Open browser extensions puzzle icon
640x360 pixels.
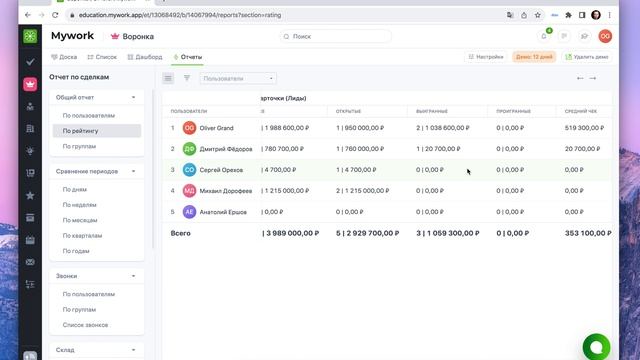(x=568, y=15)
